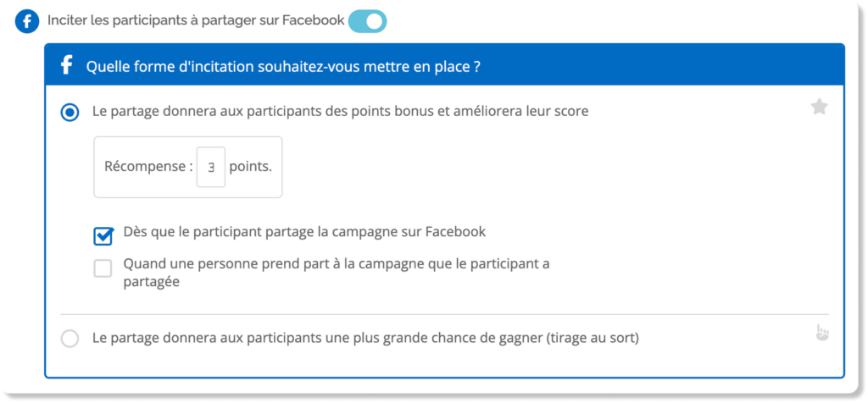
Task: Check the 'Quand une personne prend part' checkbox
Action: click(103, 268)
